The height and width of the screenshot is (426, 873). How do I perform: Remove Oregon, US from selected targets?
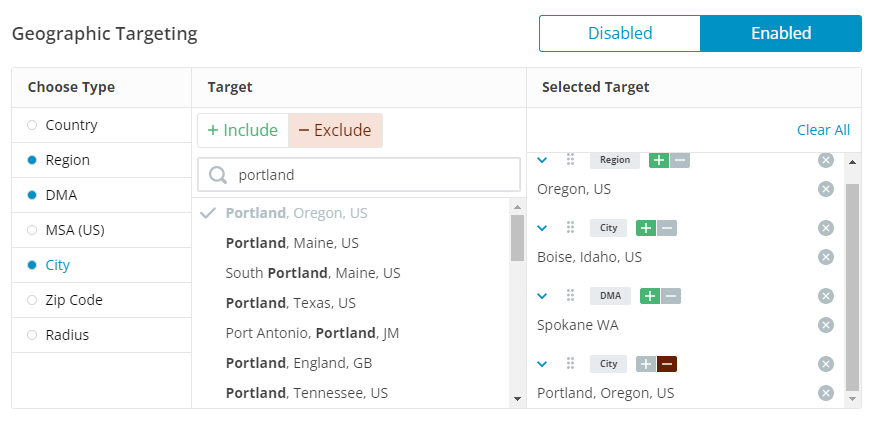pos(826,189)
